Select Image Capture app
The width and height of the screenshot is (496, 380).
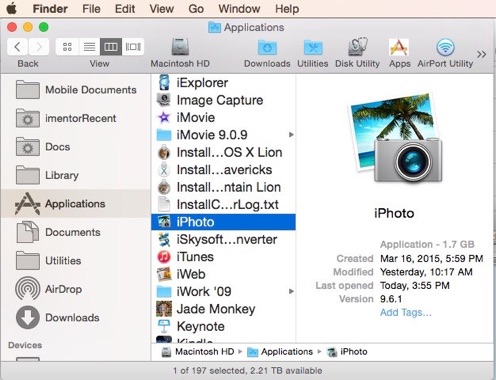[x=223, y=100]
